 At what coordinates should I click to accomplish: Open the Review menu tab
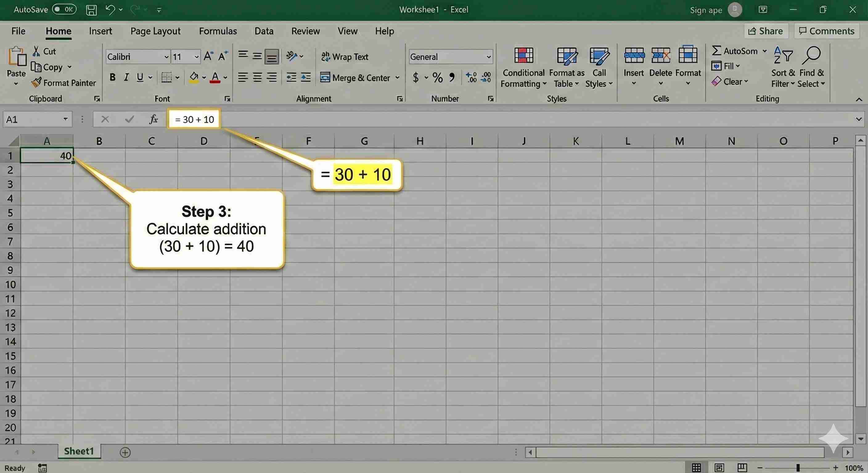305,31
